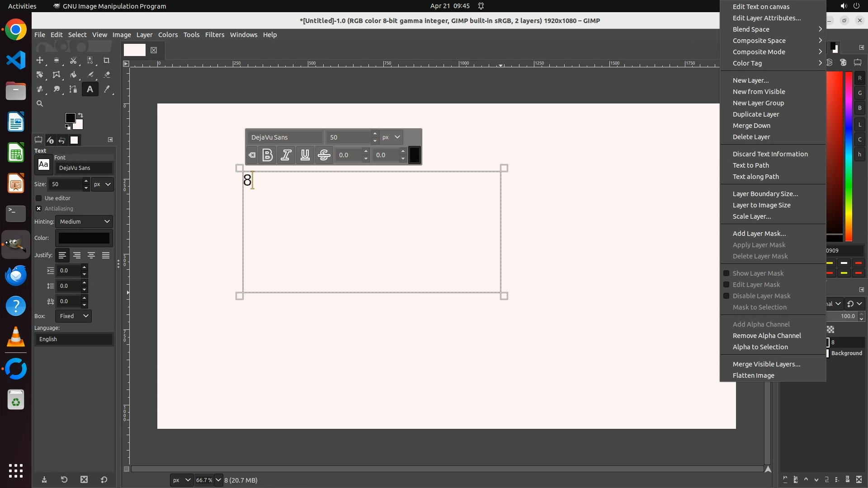Select the Move tool

coord(40,60)
